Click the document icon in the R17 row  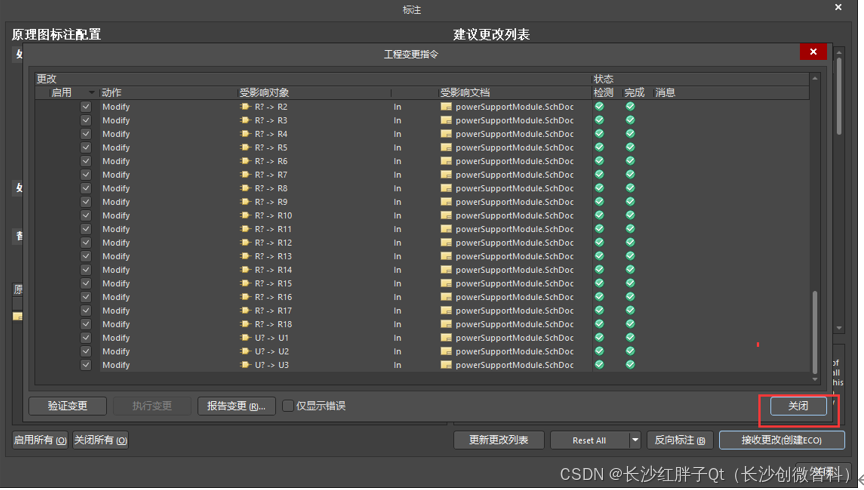tap(446, 310)
